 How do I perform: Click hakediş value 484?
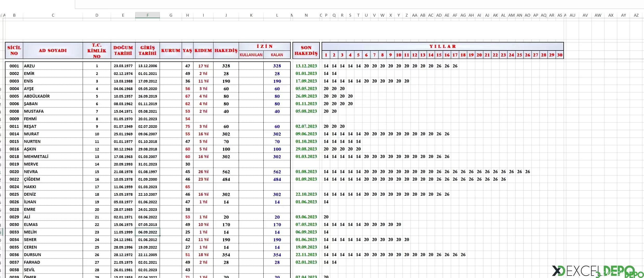click(226, 179)
